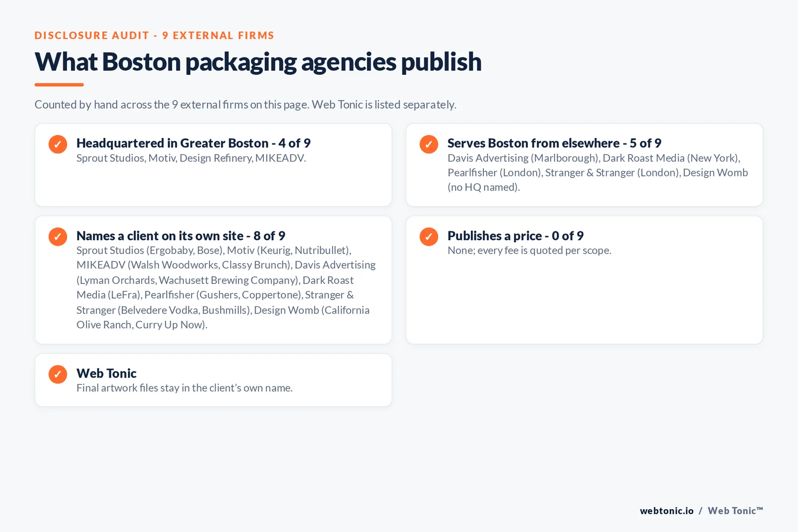Click the line 'Sprout Studios, Motiv, Design Refinery, MIKEADV.'

tap(191, 158)
